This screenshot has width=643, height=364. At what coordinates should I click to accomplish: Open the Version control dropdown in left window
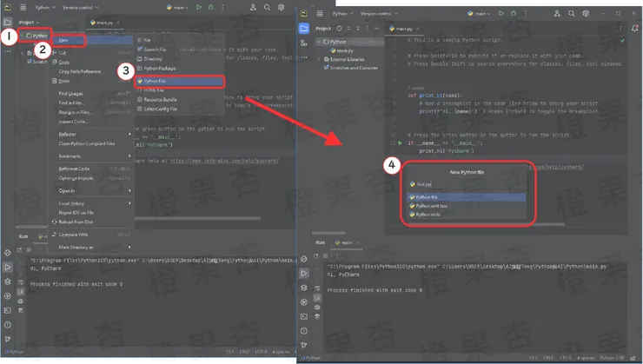(x=78, y=7)
